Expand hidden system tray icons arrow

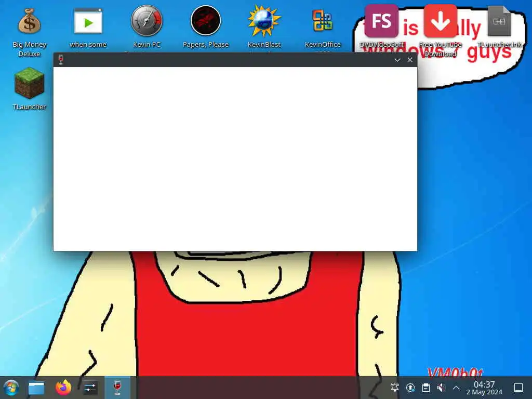pyautogui.click(x=456, y=388)
